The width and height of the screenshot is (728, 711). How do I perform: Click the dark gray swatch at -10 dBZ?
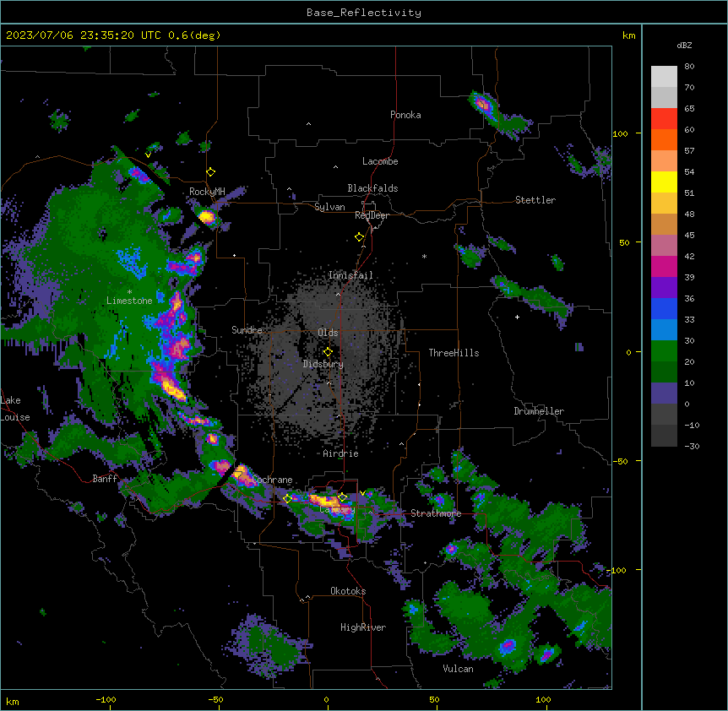[664, 436]
